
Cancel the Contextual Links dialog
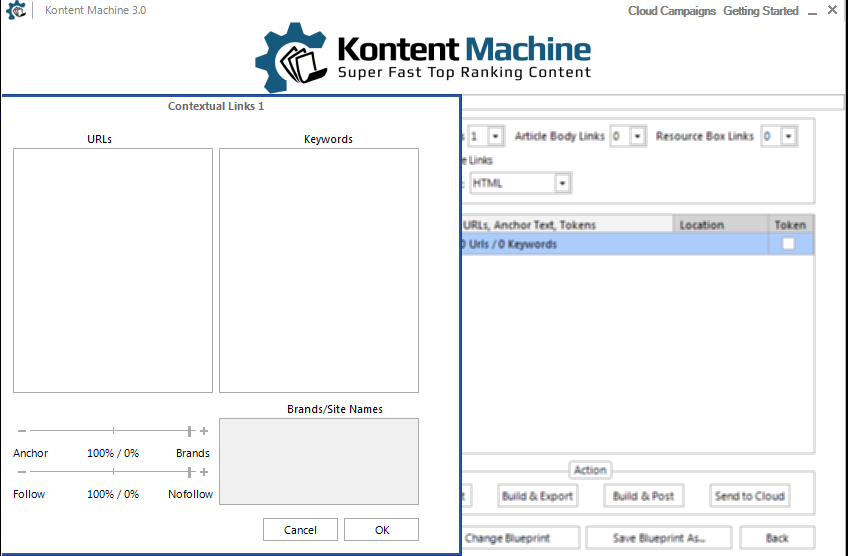click(300, 529)
